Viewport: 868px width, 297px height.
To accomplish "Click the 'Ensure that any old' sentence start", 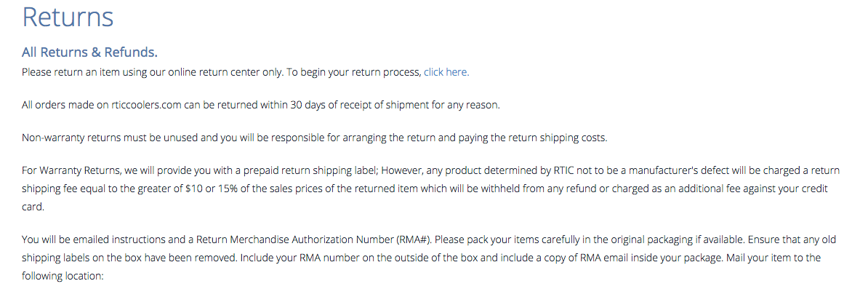I will pyautogui.click(x=792, y=240).
